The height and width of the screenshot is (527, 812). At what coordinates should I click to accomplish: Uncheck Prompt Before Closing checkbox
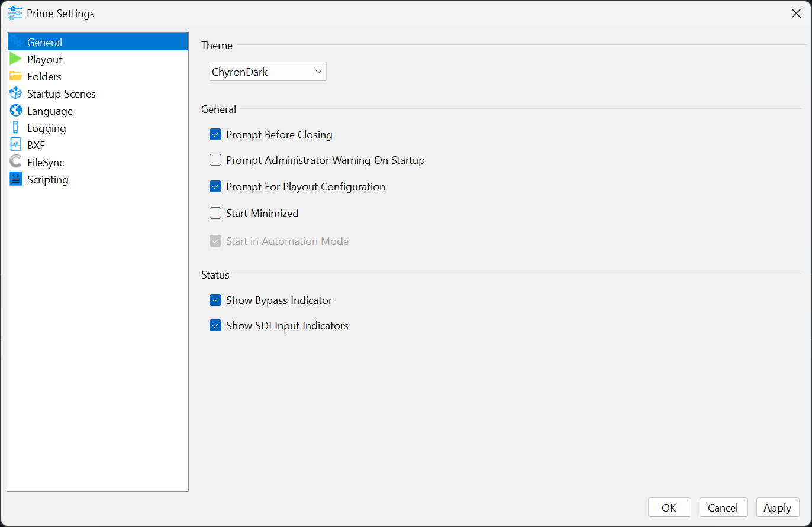pos(215,135)
